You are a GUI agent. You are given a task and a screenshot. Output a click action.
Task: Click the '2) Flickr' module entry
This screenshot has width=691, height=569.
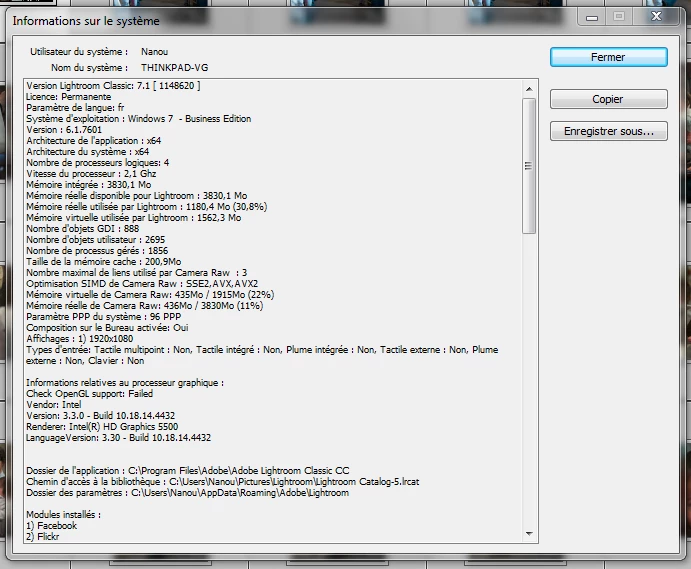(43, 537)
